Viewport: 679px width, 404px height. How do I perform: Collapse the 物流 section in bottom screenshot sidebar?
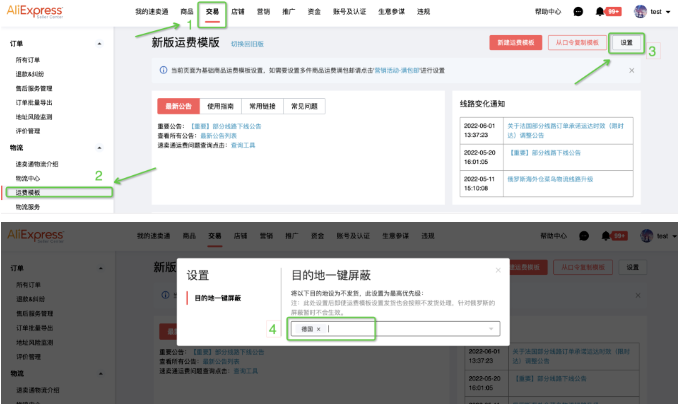click(x=100, y=373)
